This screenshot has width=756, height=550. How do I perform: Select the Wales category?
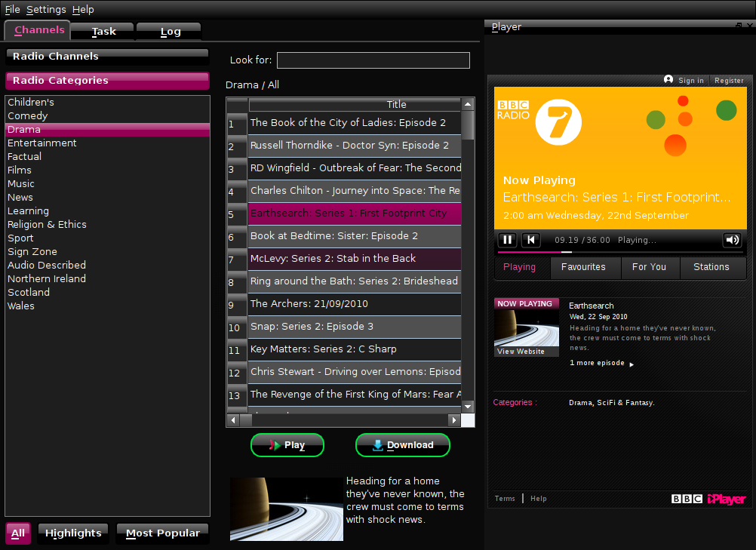(108, 306)
